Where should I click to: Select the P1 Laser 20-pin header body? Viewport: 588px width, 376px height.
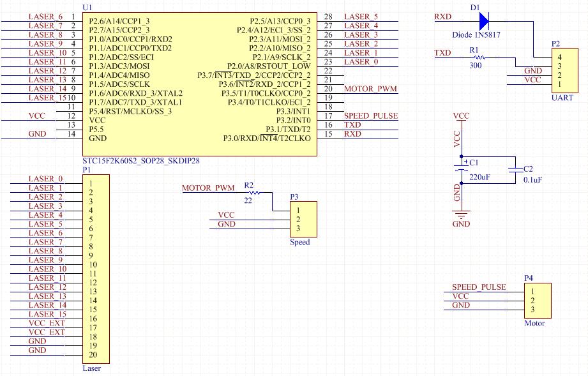[x=96, y=269]
